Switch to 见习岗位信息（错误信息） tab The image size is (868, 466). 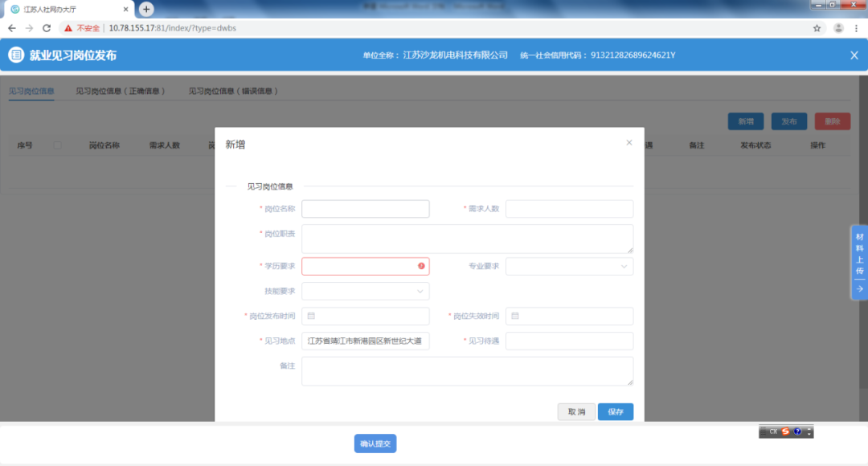pyautogui.click(x=234, y=92)
